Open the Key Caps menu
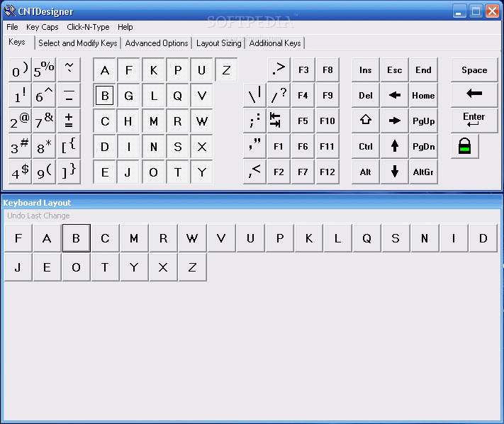Screen dimensions: 504x424 42,27
